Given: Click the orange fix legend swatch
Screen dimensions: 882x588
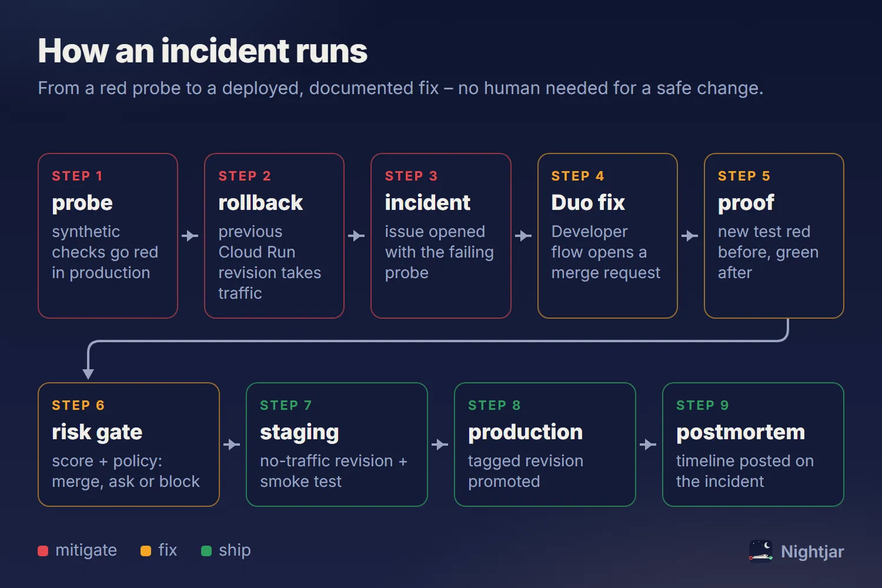Looking at the screenshot, I should [x=146, y=551].
